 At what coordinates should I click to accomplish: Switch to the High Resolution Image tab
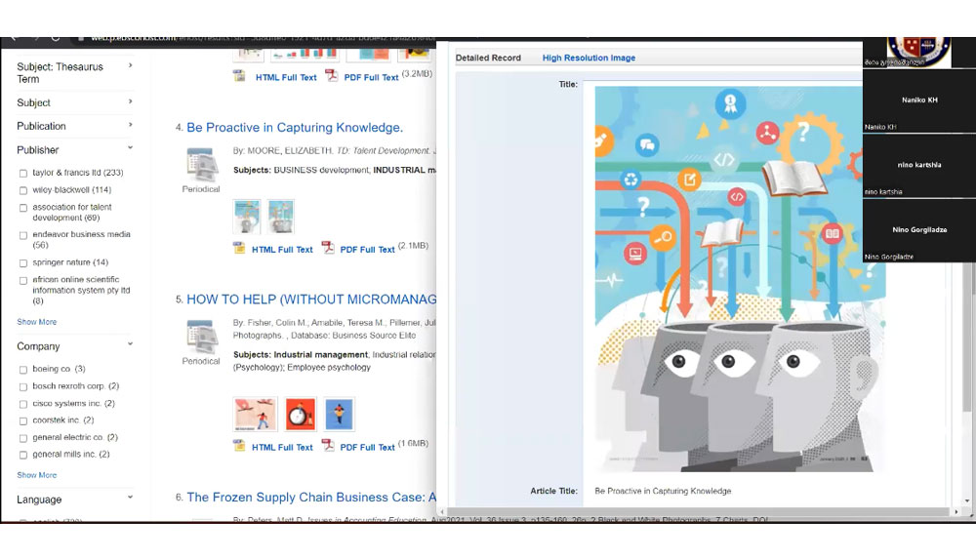[x=589, y=59]
